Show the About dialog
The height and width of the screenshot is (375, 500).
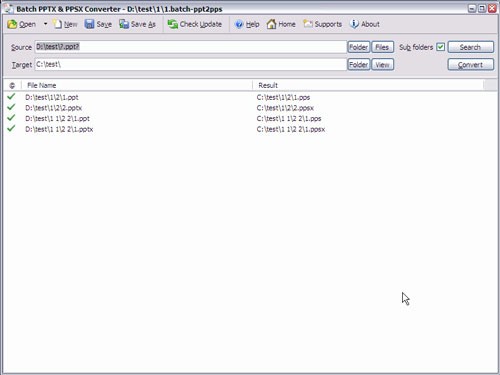point(365,24)
